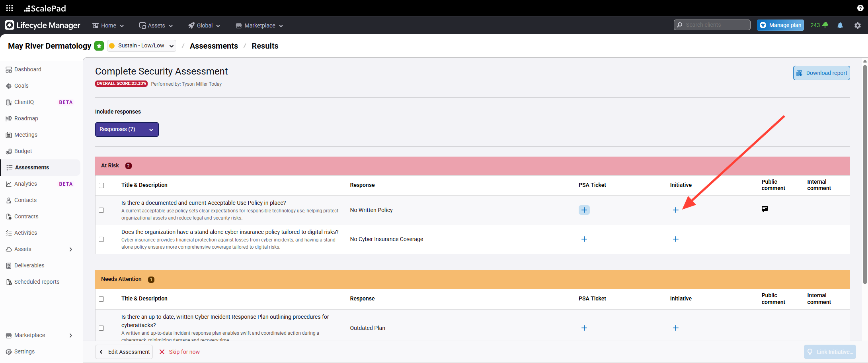Click the Download report button
The height and width of the screenshot is (363, 868).
pos(821,73)
